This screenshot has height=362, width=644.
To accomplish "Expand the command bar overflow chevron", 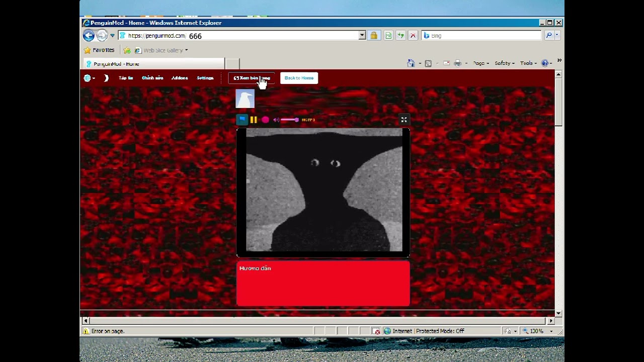I will pyautogui.click(x=559, y=60).
